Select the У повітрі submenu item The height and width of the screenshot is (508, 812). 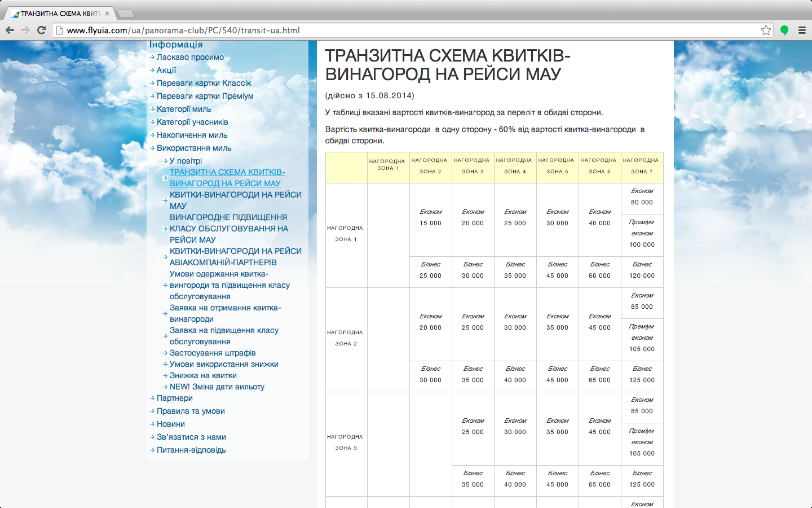[186, 161]
